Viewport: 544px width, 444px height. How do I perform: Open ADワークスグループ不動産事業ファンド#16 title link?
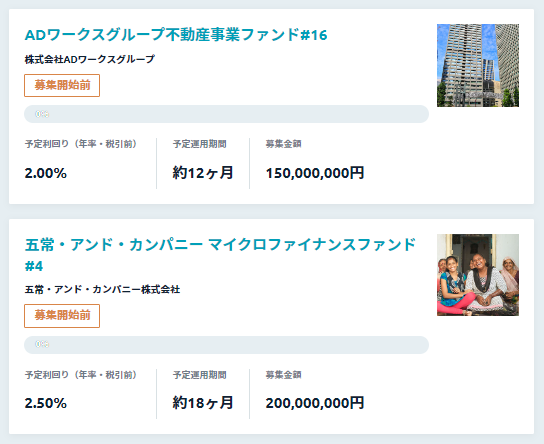(176, 35)
